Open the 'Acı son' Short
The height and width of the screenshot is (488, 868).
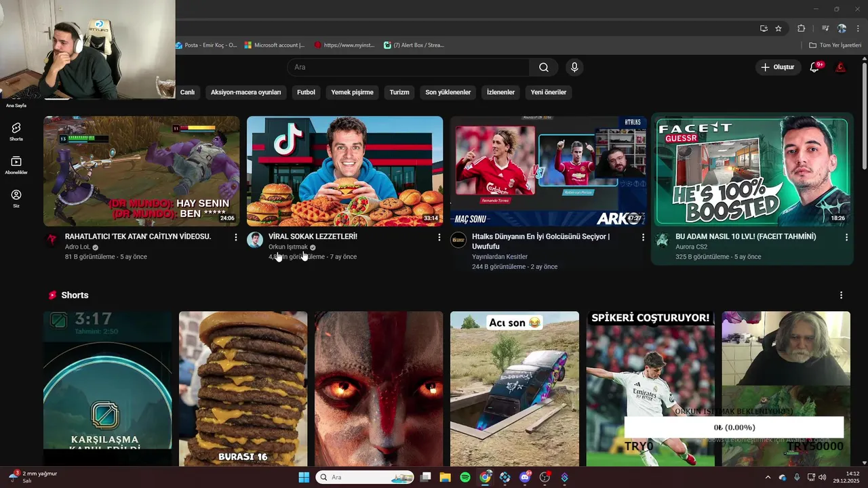pos(515,388)
